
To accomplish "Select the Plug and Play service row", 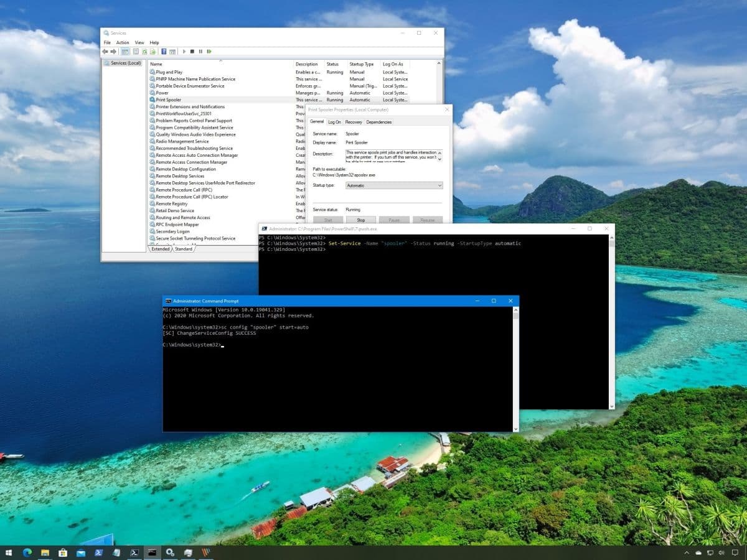I will pos(279,72).
